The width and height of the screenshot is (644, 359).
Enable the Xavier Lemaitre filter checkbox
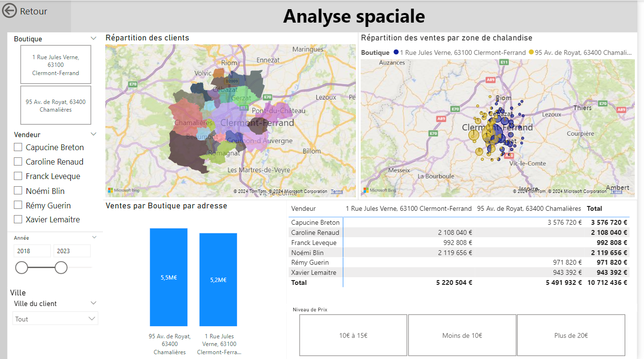18,220
